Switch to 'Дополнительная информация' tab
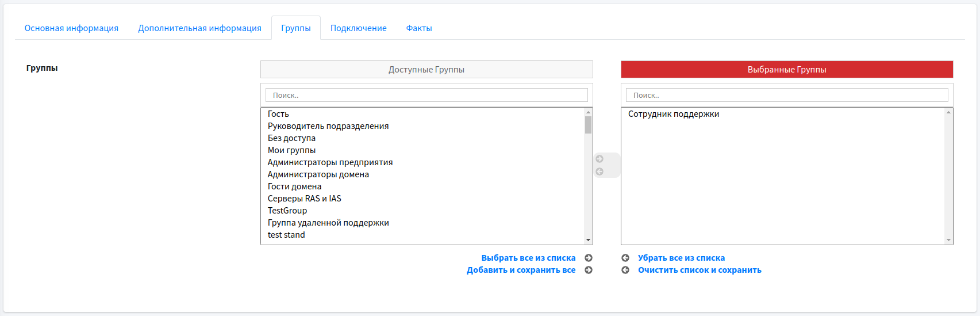Image resolution: width=980 pixels, height=316 pixels. tap(199, 28)
